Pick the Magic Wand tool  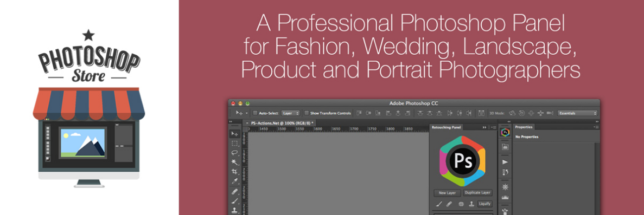click(234, 162)
